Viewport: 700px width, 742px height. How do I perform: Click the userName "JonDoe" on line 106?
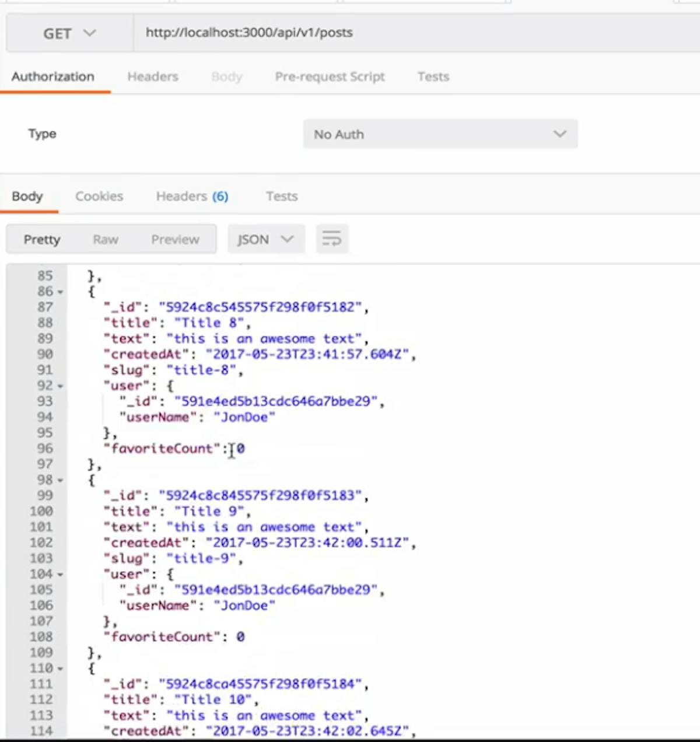point(244,605)
